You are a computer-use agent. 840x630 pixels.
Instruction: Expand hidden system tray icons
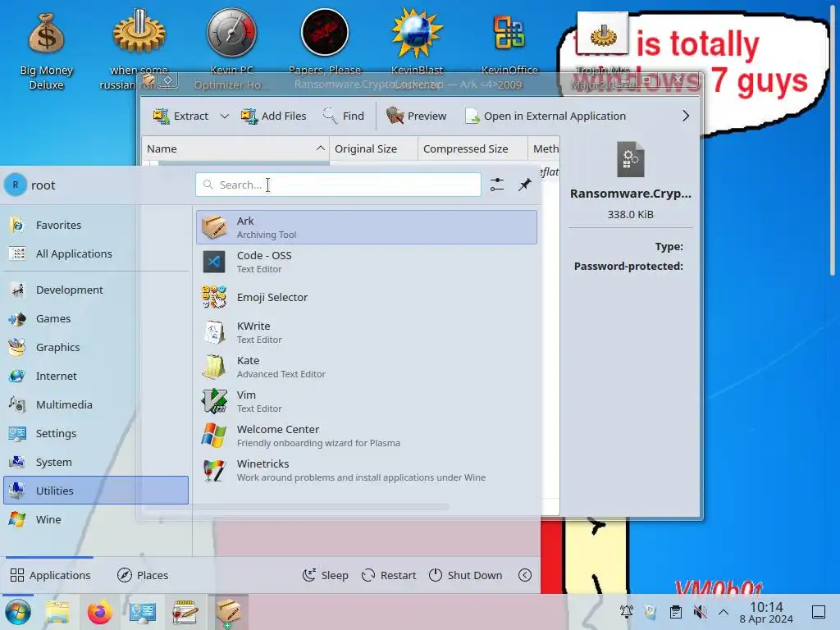(x=724, y=611)
